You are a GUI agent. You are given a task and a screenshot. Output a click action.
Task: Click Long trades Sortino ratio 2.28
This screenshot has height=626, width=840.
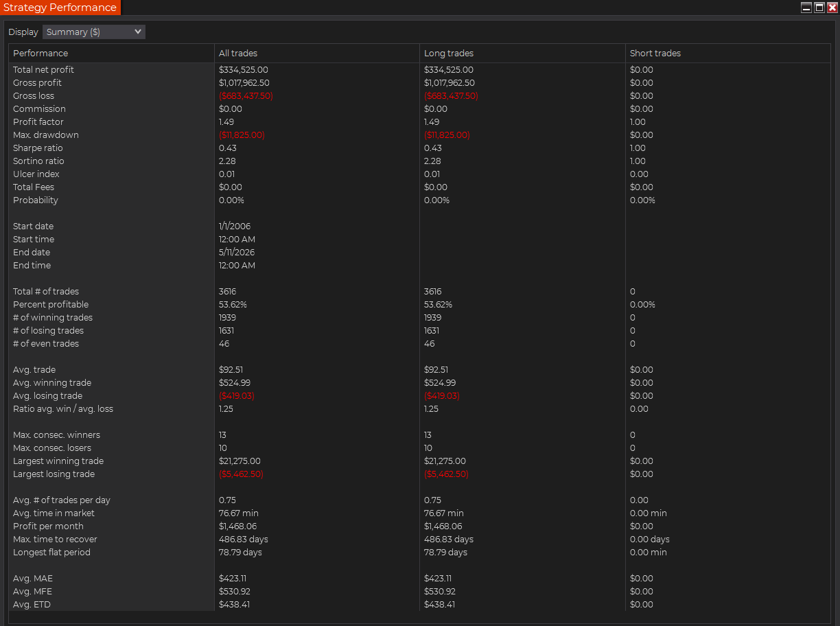[432, 161]
